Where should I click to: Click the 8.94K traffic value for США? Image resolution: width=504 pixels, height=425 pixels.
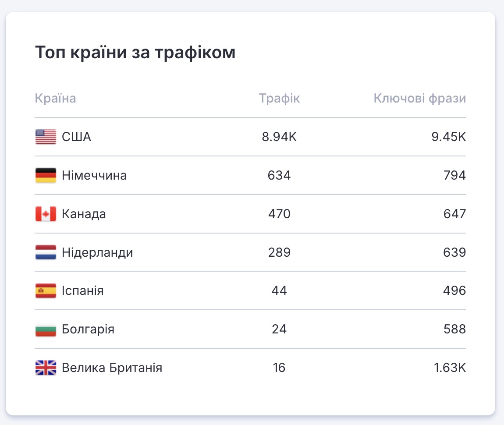(x=279, y=137)
